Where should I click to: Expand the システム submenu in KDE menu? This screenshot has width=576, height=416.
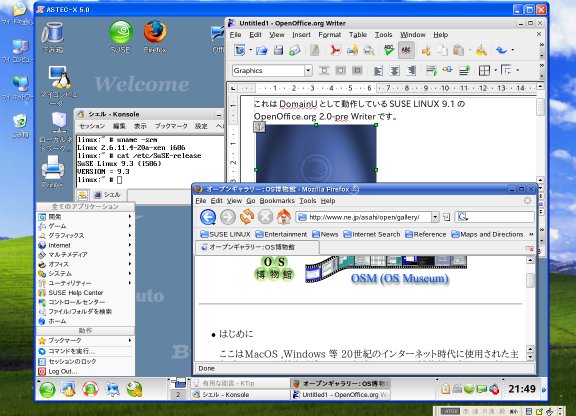[x=85, y=274]
